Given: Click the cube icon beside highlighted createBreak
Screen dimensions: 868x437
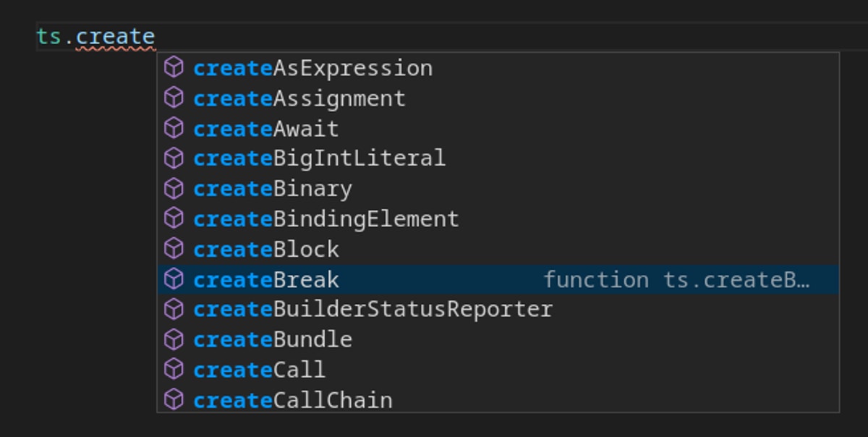Looking at the screenshot, I should (174, 279).
